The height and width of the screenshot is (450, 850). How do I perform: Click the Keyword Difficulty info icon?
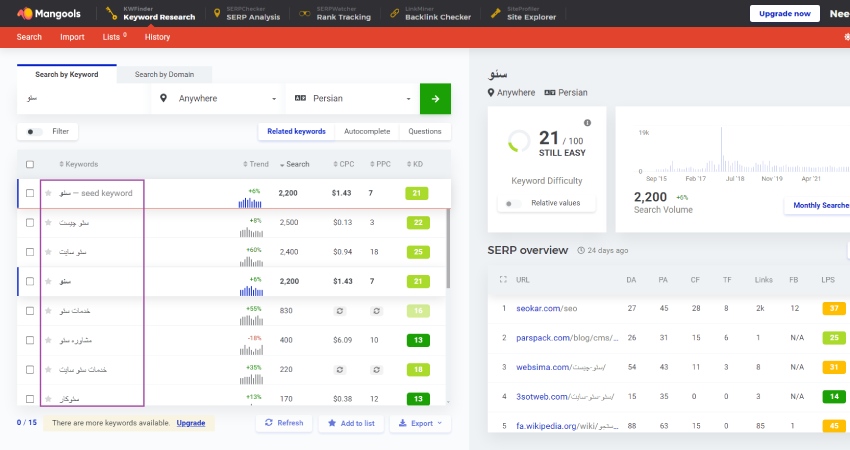pyautogui.click(x=587, y=123)
